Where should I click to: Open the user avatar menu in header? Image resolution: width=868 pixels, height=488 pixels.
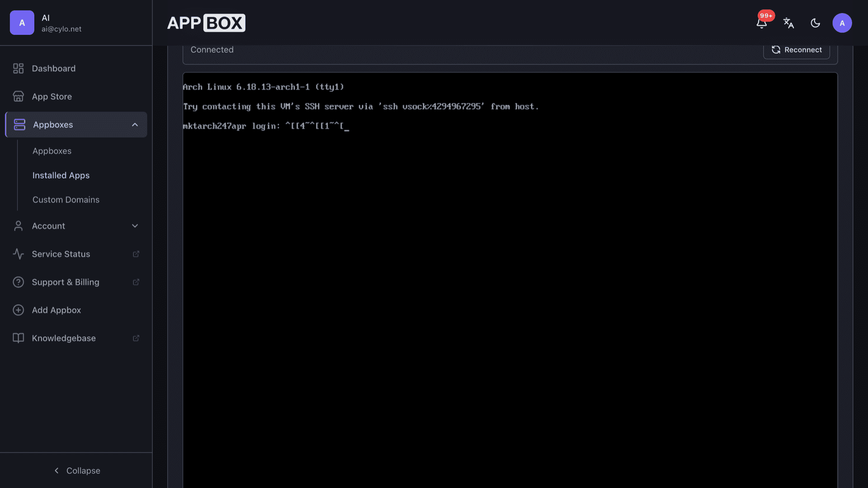[x=842, y=23]
